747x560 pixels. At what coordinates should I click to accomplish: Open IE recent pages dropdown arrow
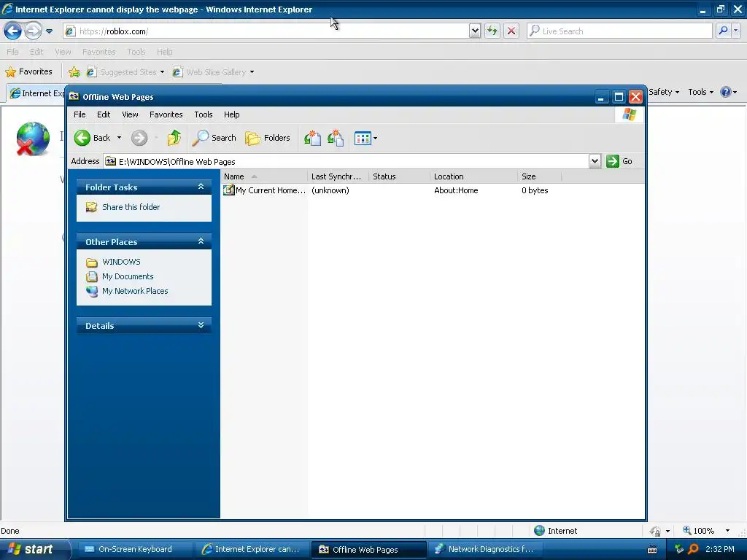pos(49,31)
